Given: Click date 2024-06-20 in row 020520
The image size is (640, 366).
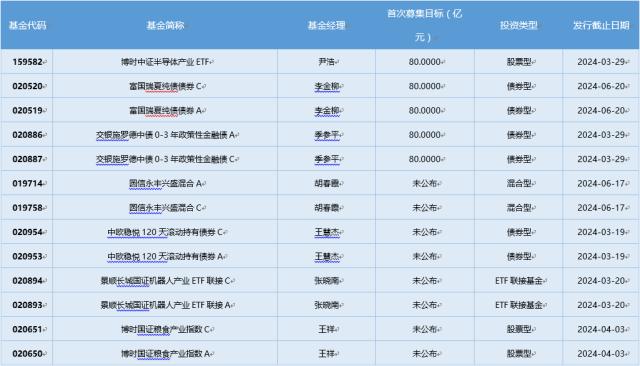Looking at the screenshot, I should coord(601,86).
